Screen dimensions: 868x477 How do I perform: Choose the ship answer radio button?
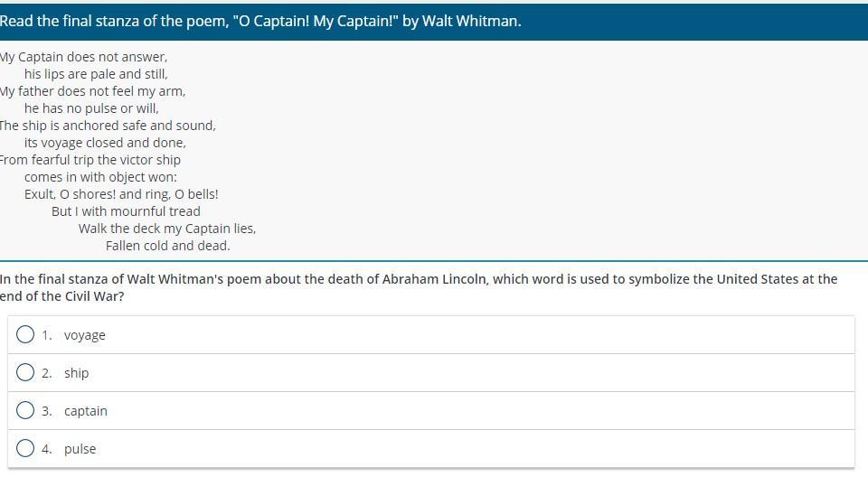point(25,373)
